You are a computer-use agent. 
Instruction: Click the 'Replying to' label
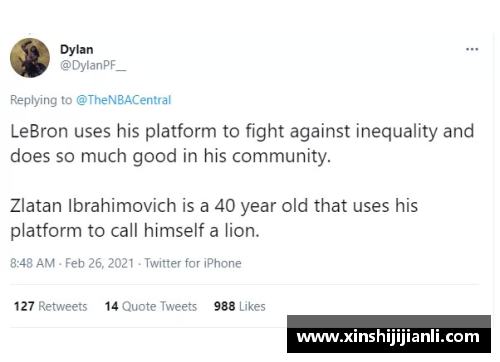41,100
